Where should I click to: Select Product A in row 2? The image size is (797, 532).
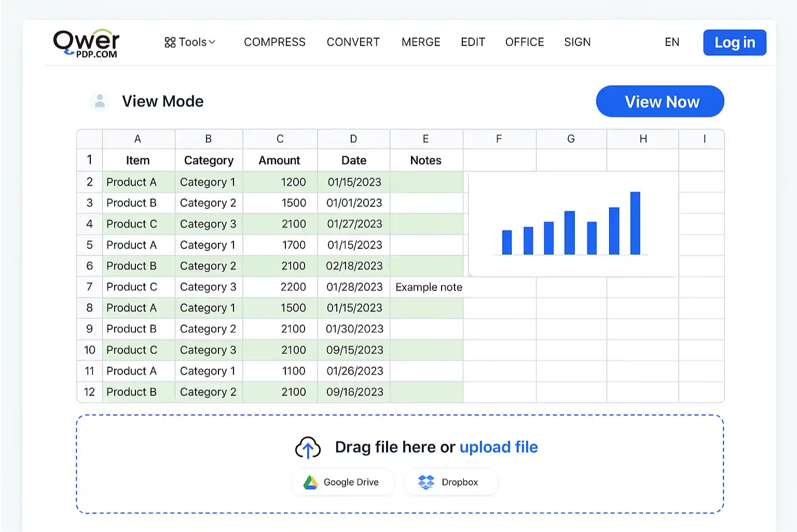pos(138,182)
